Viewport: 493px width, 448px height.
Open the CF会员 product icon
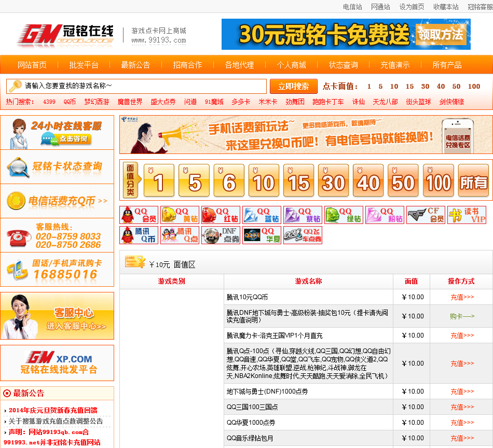coord(426,215)
